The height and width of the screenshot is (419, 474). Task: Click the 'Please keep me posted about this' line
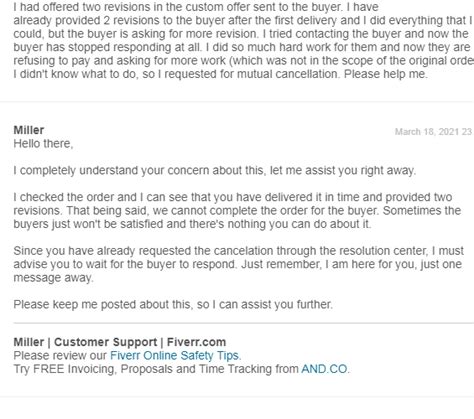pos(173,304)
